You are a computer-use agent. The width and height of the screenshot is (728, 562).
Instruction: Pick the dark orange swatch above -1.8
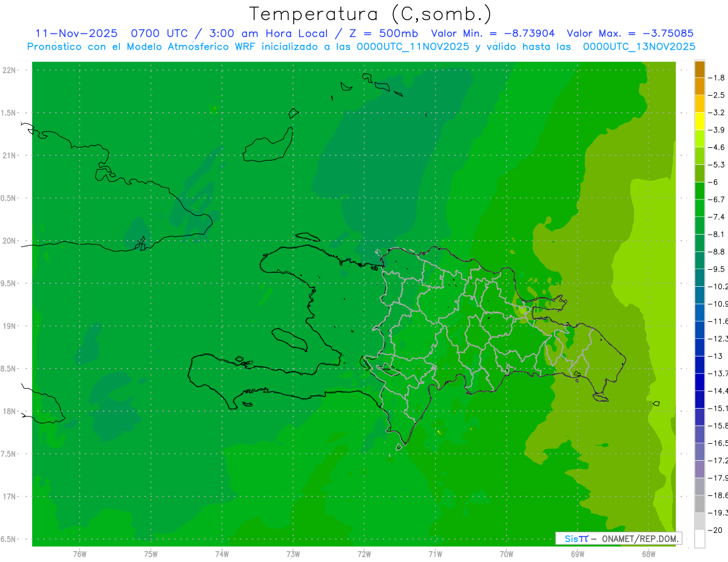(700, 69)
